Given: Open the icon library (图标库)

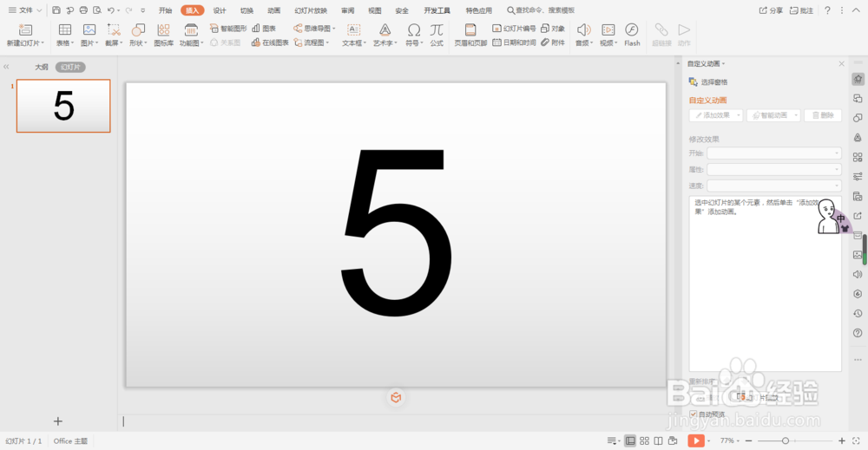Looking at the screenshot, I should pyautogui.click(x=163, y=35).
